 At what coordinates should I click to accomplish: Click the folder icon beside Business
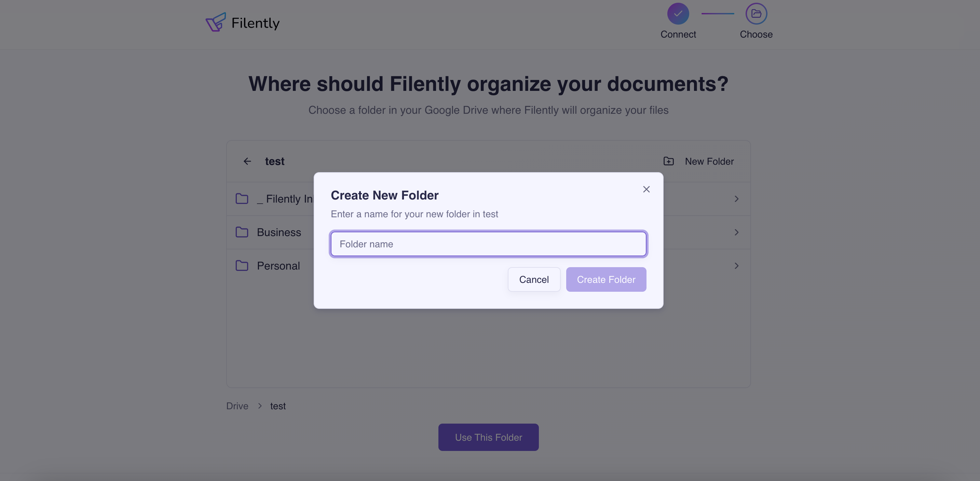[242, 232]
